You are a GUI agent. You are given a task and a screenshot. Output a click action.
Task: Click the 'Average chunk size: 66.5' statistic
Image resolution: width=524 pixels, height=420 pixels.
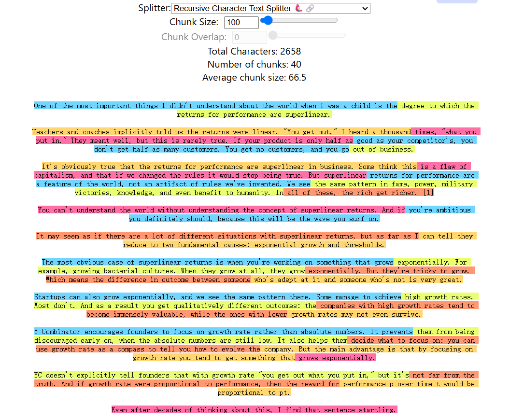tap(255, 77)
